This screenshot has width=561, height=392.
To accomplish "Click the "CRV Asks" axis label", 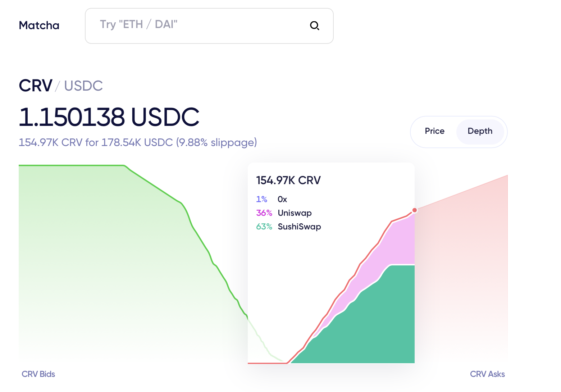I will [x=487, y=374].
